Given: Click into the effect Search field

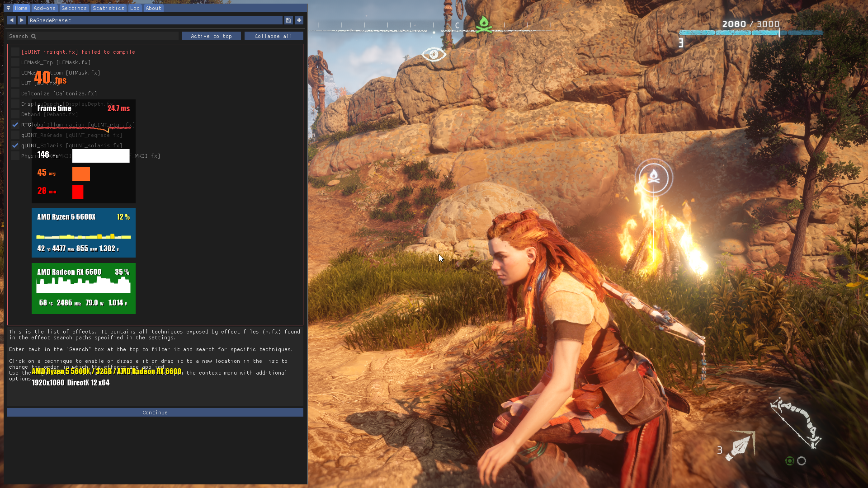Looking at the screenshot, I should (104, 36).
